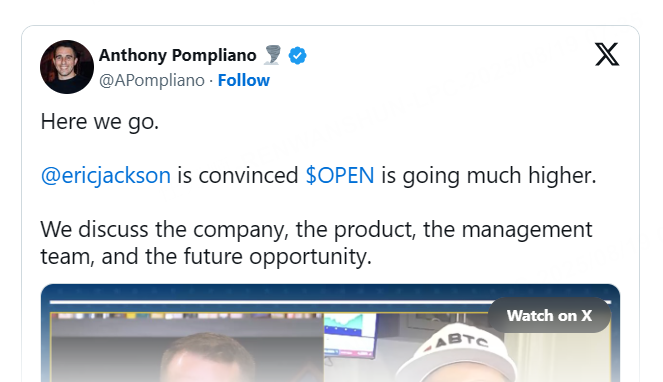Viewport: 663px width, 382px height.
Task: Click the 'We discuss the company' text line
Action: pyautogui.click(x=316, y=230)
